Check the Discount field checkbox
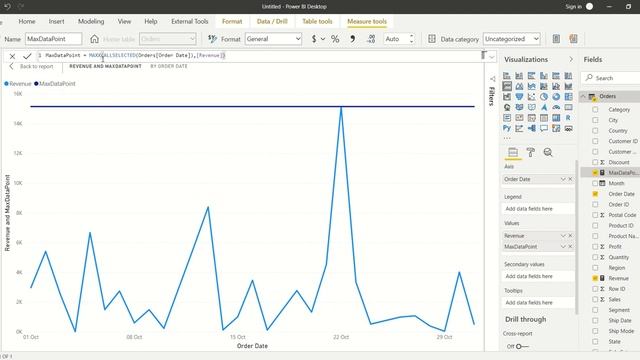640x360 pixels. click(595, 162)
